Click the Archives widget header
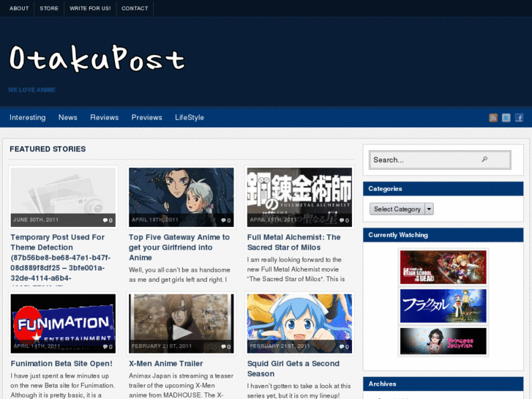This screenshot has height=399, width=532. [x=443, y=384]
